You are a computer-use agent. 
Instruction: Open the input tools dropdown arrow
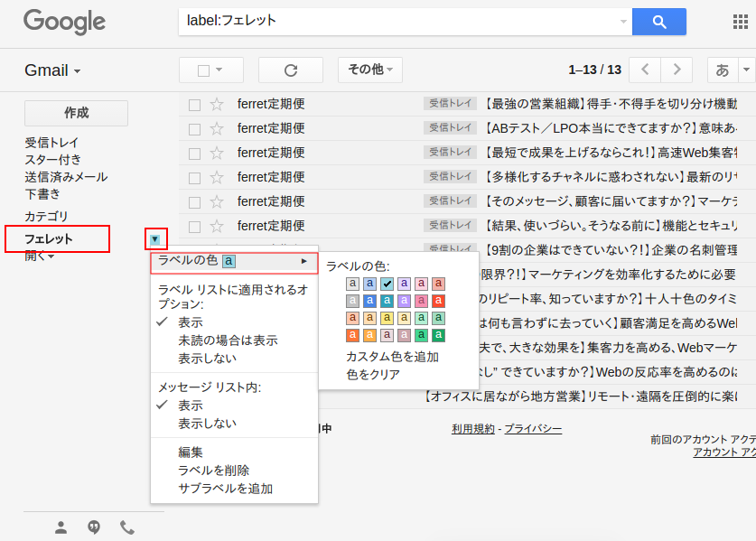pos(746,70)
